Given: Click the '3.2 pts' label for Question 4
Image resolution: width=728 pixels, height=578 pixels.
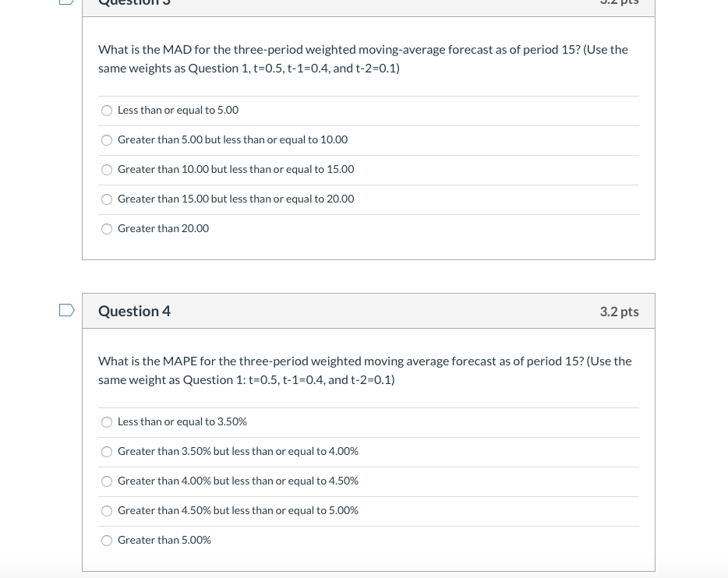Looking at the screenshot, I should (x=619, y=312).
